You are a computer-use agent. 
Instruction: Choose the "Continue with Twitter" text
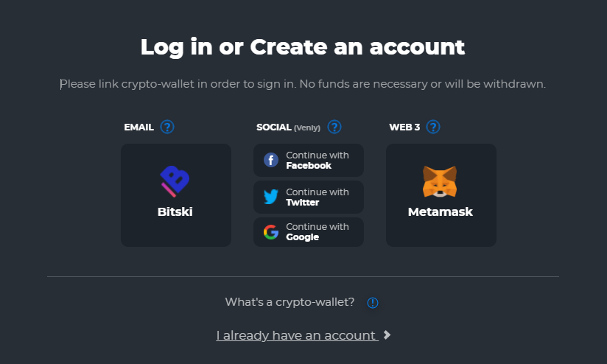click(x=317, y=197)
